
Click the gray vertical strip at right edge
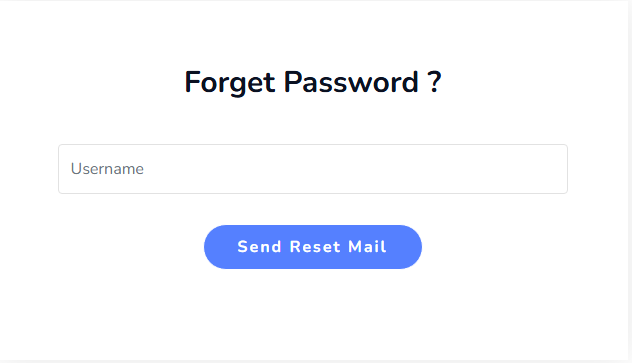pyautogui.click(x=630, y=181)
